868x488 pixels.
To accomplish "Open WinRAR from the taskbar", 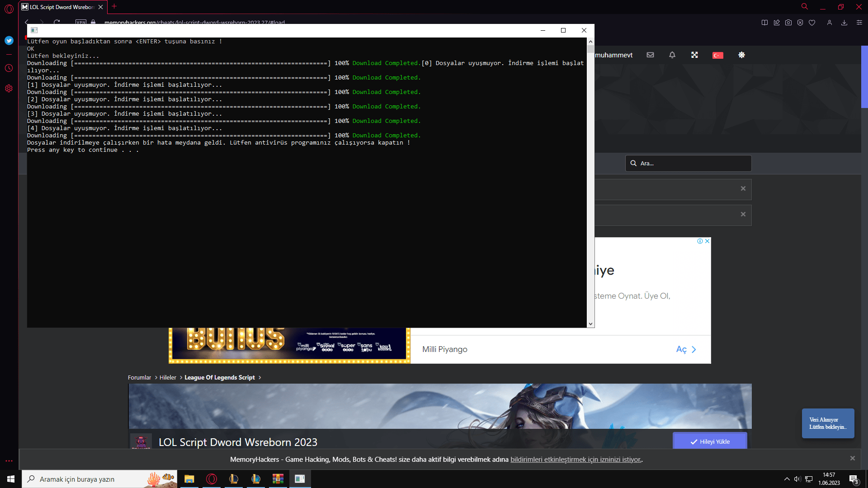I will 278,479.
